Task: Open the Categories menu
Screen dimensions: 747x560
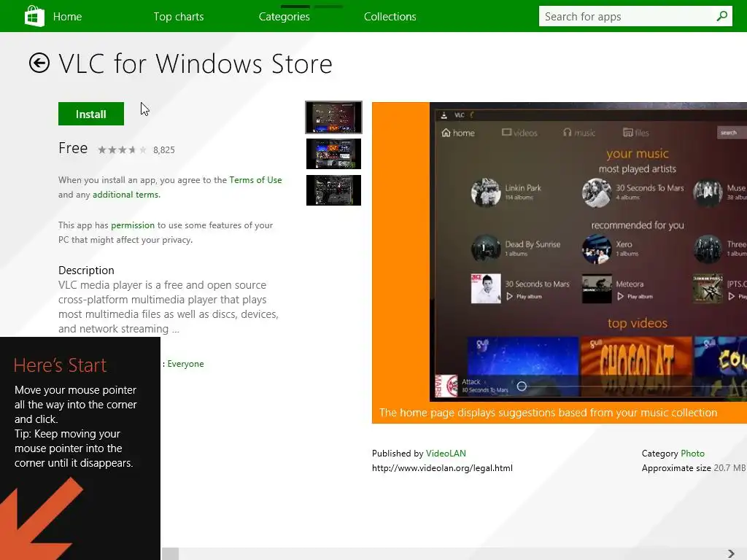Action: [x=285, y=17]
